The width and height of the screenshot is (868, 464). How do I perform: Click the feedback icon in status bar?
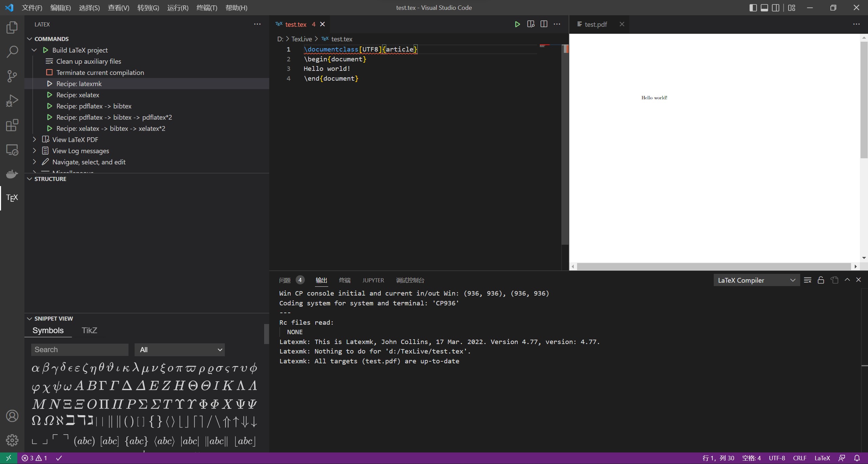pyautogui.click(x=842, y=458)
